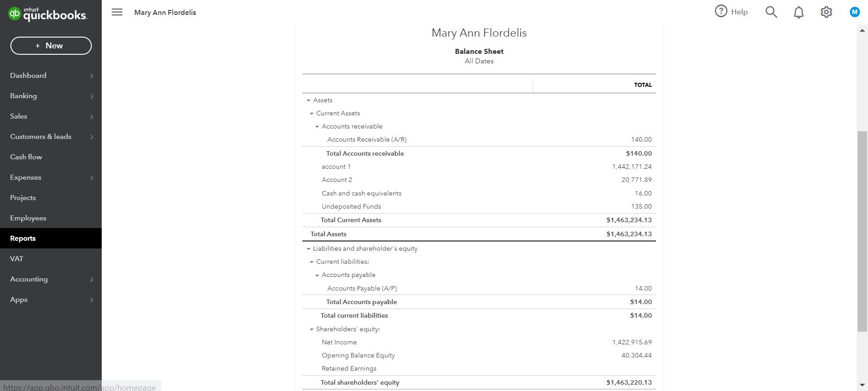Image resolution: width=868 pixels, height=391 pixels.
Task: Collapse the Assets section
Action: click(309, 100)
